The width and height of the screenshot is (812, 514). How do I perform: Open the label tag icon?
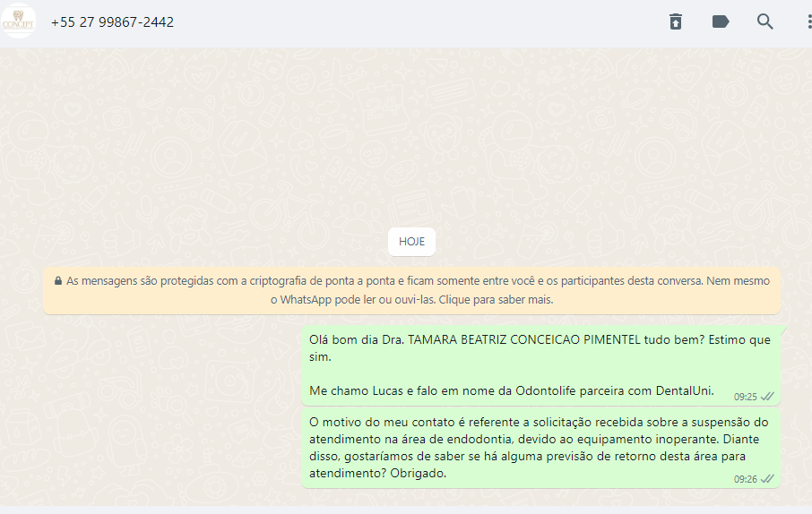coord(721,21)
